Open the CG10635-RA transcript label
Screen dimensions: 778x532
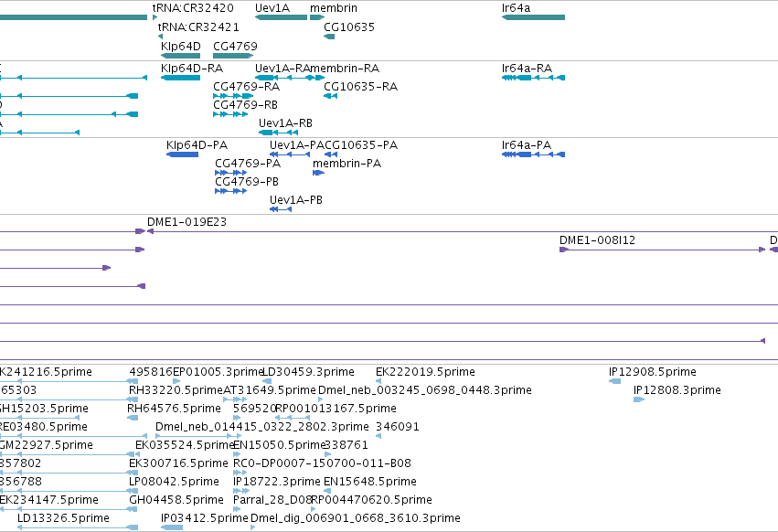(x=361, y=87)
